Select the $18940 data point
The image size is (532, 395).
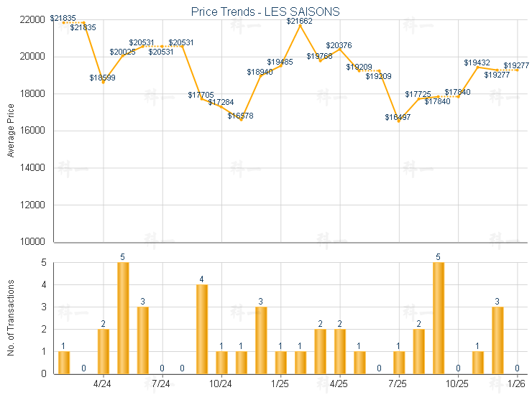[261, 75]
